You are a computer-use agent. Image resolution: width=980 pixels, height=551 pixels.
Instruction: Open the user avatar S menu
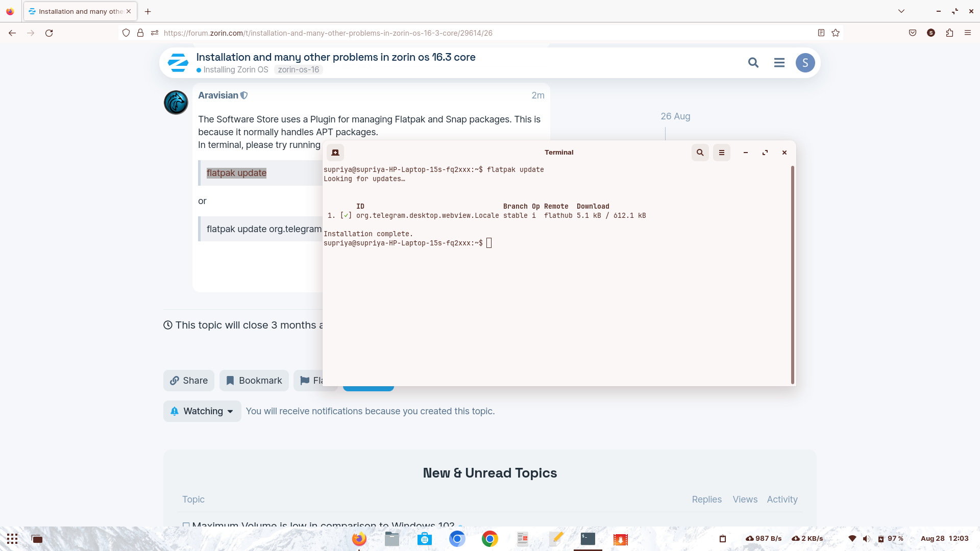(x=805, y=63)
